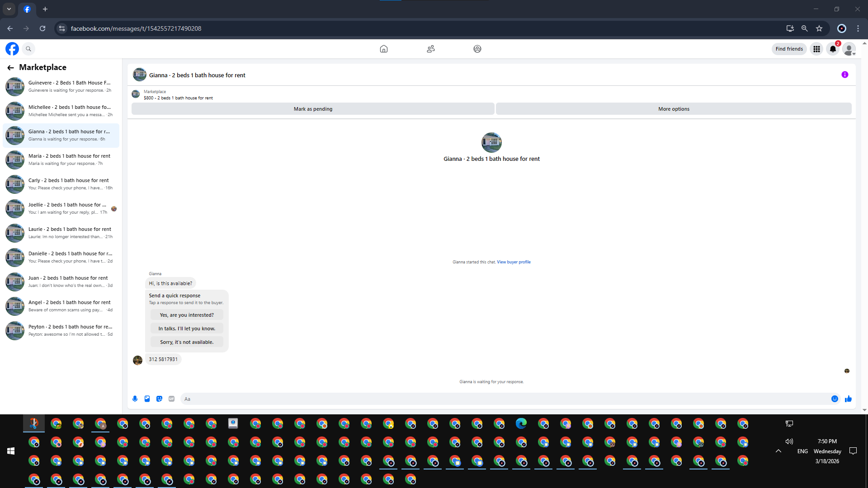The width and height of the screenshot is (868, 488).
Task: Go to Facebook Home tab
Action: (x=383, y=49)
